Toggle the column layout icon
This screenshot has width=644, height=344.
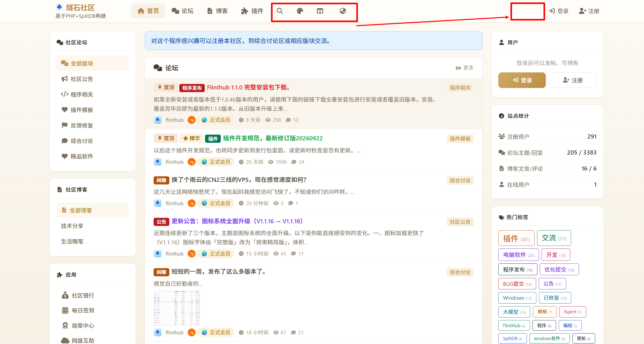click(320, 11)
